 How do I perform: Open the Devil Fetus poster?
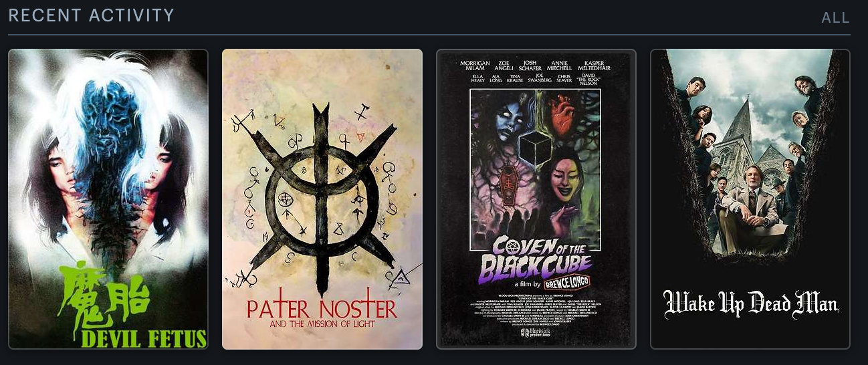click(108, 199)
